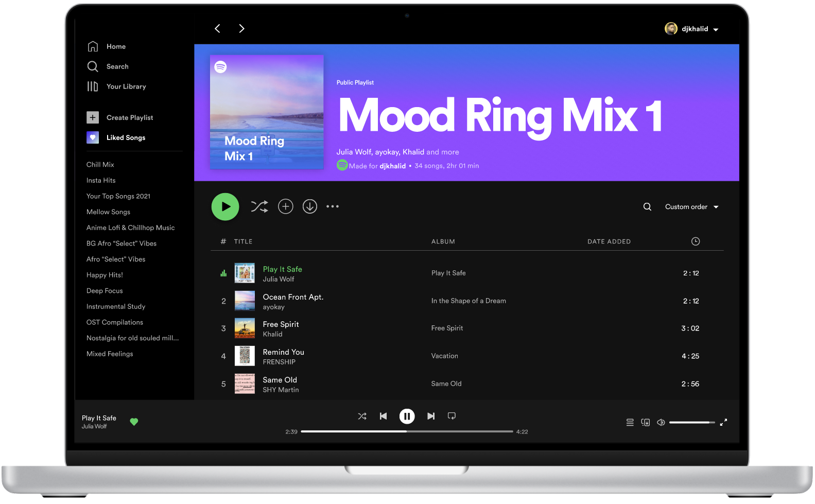The height and width of the screenshot is (504, 815).
Task: Go back with the left arrow
Action: (217, 28)
